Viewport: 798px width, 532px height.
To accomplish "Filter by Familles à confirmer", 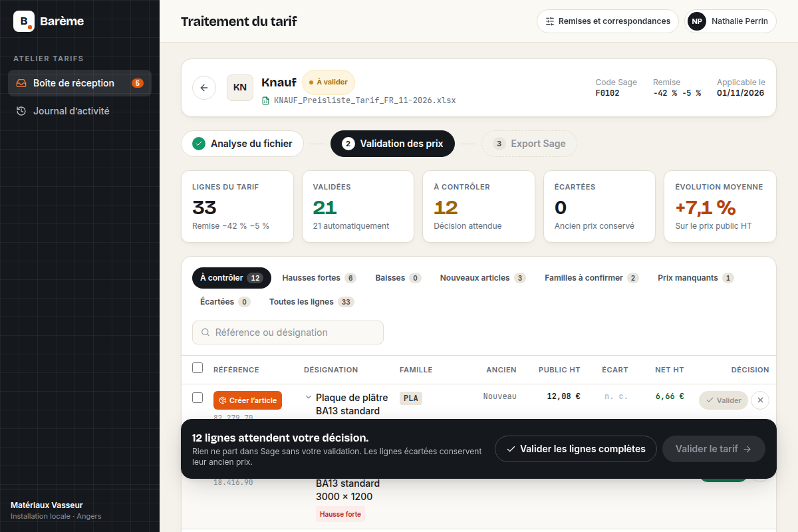I will (591, 278).
